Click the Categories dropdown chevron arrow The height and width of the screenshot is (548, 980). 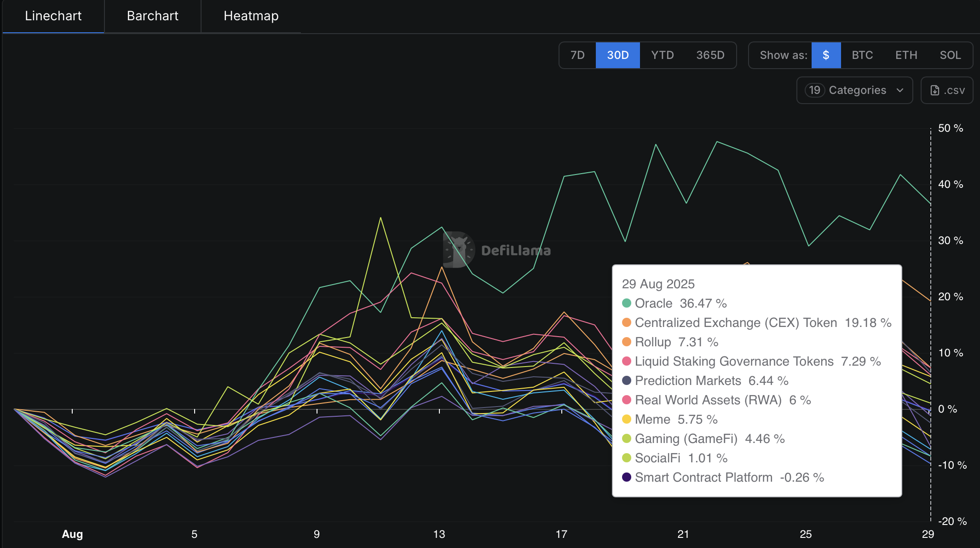(900, 90)
